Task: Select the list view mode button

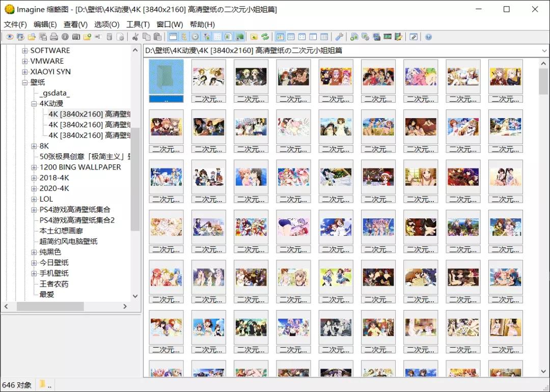Action: point(313,37)
